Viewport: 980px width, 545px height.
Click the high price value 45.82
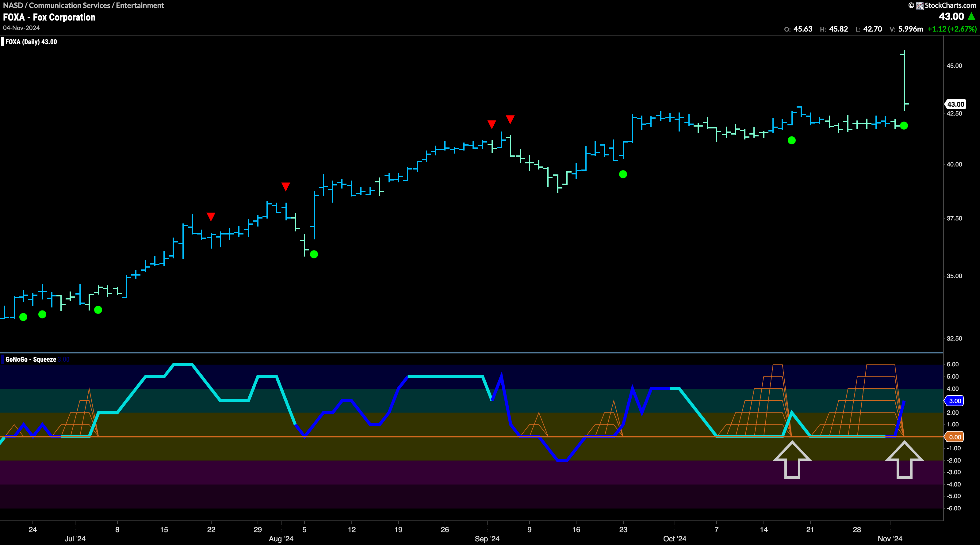[838, 29]
